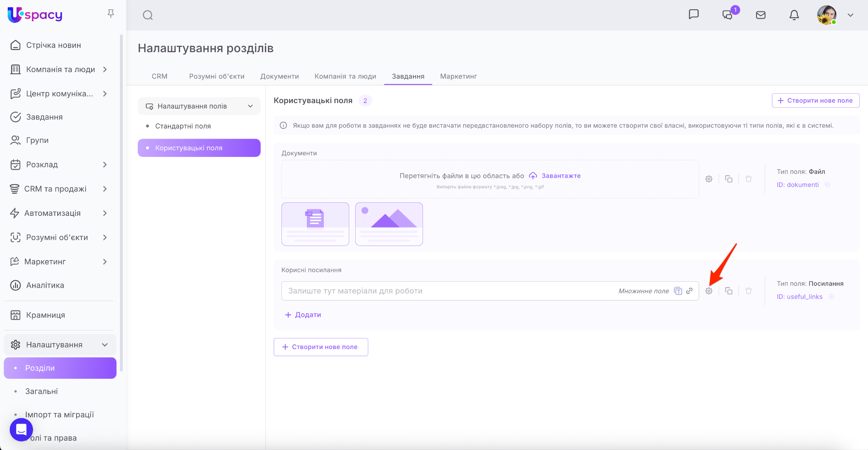Open the support chat bubble widget
Image resolution: width=868 pixels, height=450 pixels.
pyautogui.click(x=21, y=430)
